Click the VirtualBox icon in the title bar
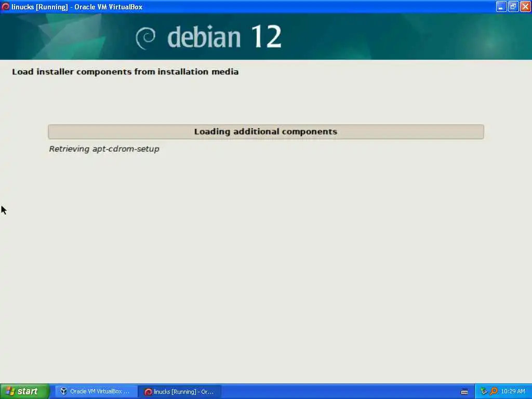 coord(5,6)
